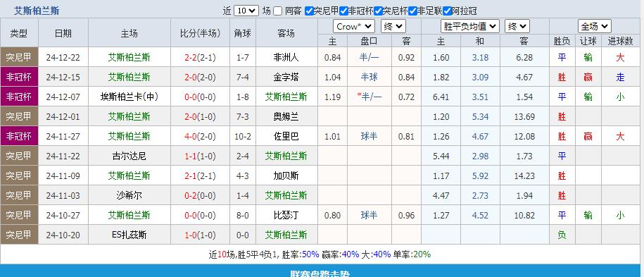Click the odds value 14.23
Viewport: 644px width, 277px height.
(x=524, y=176)
